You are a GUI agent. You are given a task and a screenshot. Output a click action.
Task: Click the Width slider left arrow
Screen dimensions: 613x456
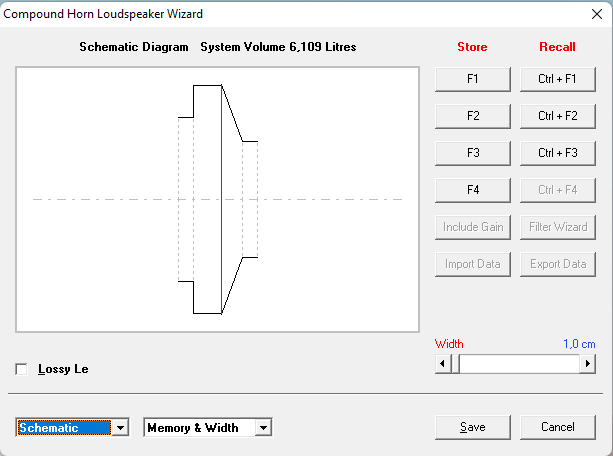(x=443, y=364)
